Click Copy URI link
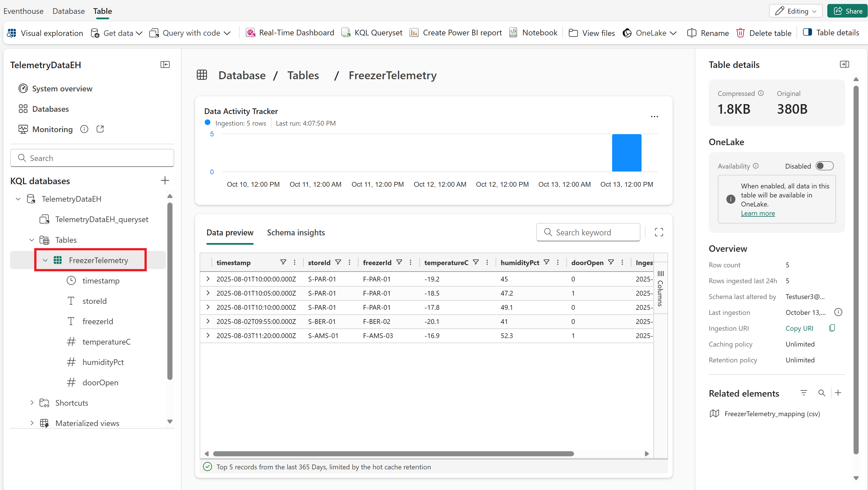868x490 pixels. click(799, 328)
